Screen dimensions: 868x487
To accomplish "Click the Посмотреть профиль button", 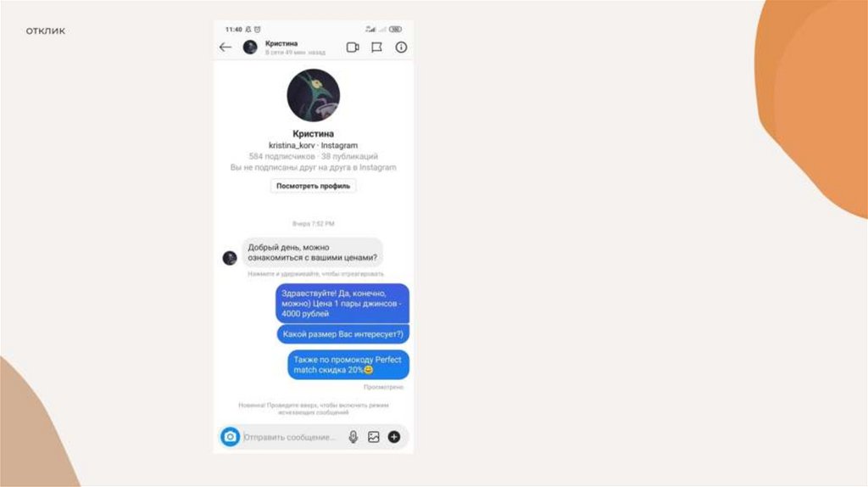I will pyautogui.click(x=314, y=186).
